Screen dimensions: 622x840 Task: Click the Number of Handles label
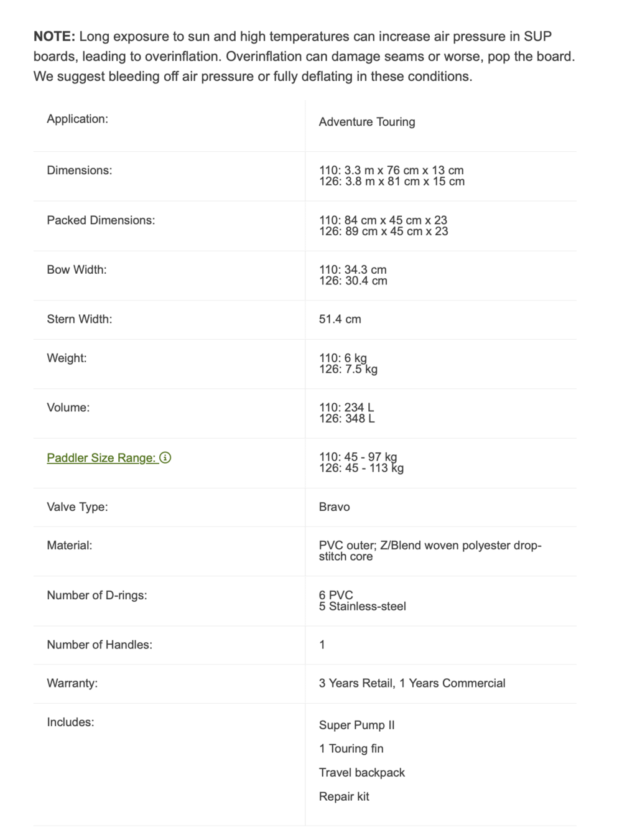pos(100,645)
